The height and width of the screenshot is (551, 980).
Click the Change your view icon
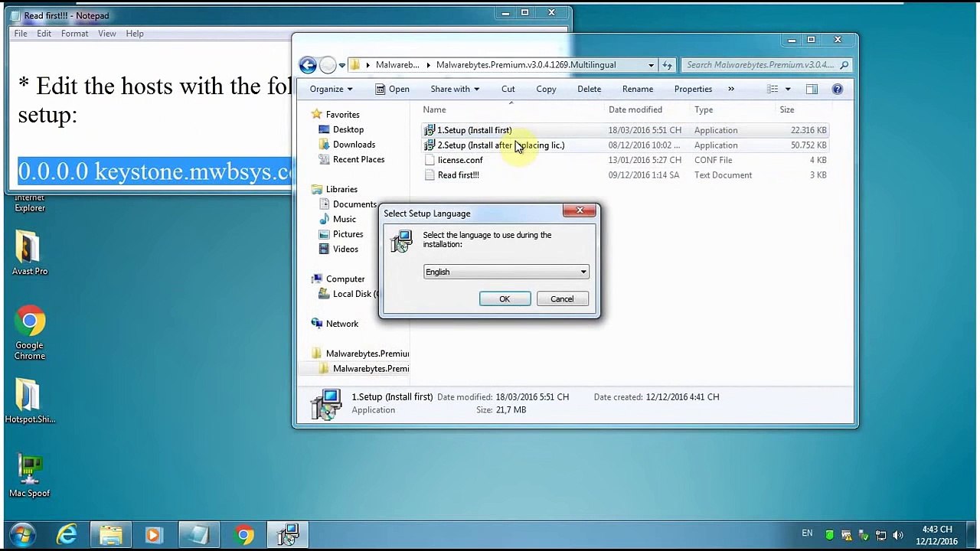[773, 89]
